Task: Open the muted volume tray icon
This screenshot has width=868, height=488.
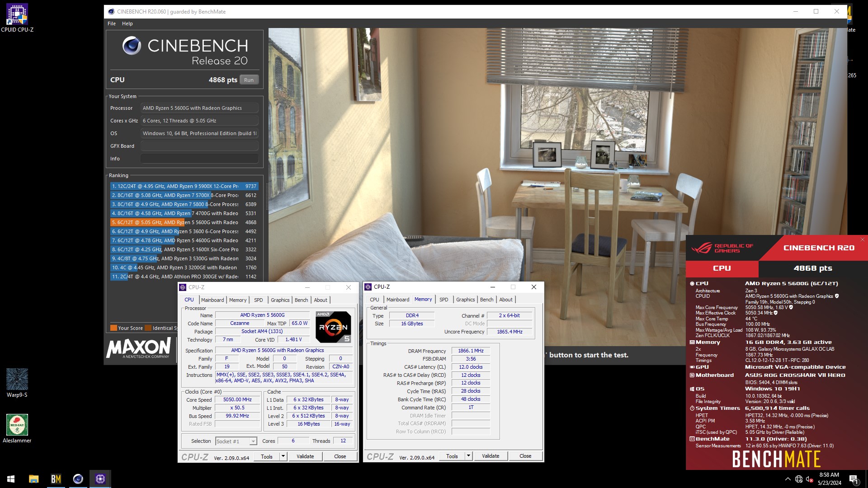Action: pyautogui.click(x=810, y=479)
